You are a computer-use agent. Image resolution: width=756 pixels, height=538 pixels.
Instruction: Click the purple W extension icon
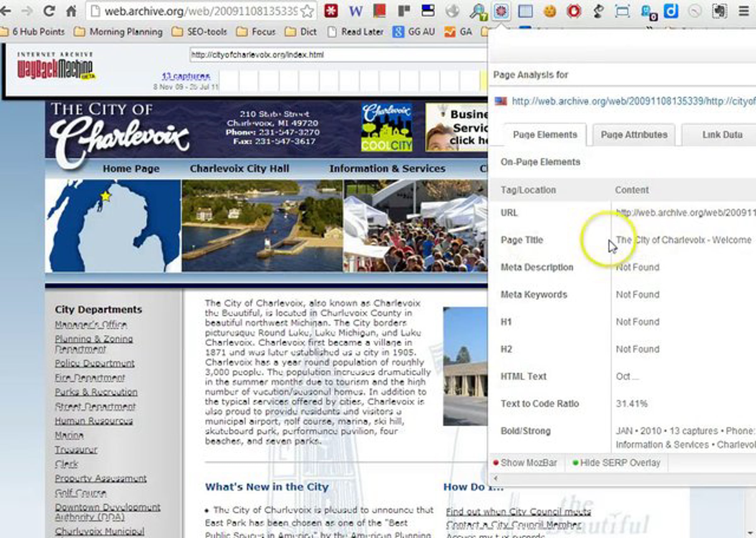(x=355, y=11)
